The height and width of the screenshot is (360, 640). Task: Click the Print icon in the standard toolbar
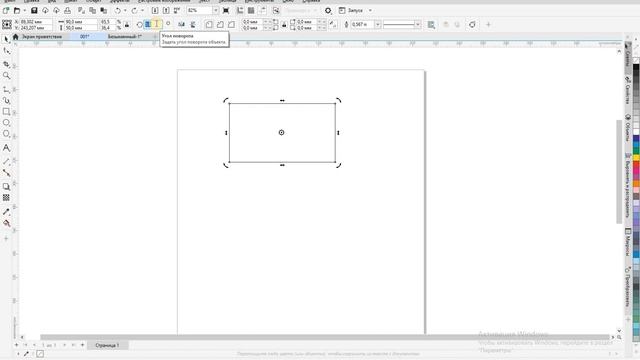(67, 10)
